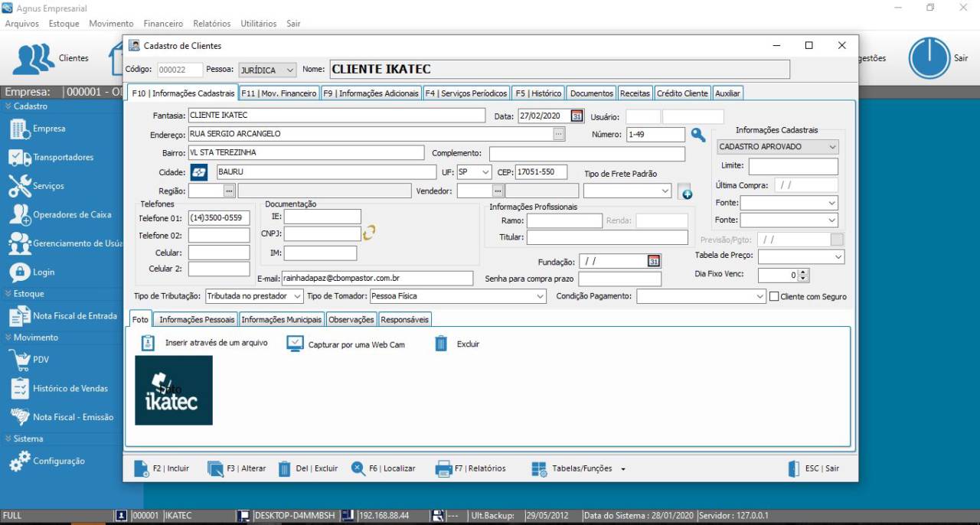Image resolution: width=980 pixels, height=525 pixels.
Task: Open the Relatórios menu
Action: (212, 24)
